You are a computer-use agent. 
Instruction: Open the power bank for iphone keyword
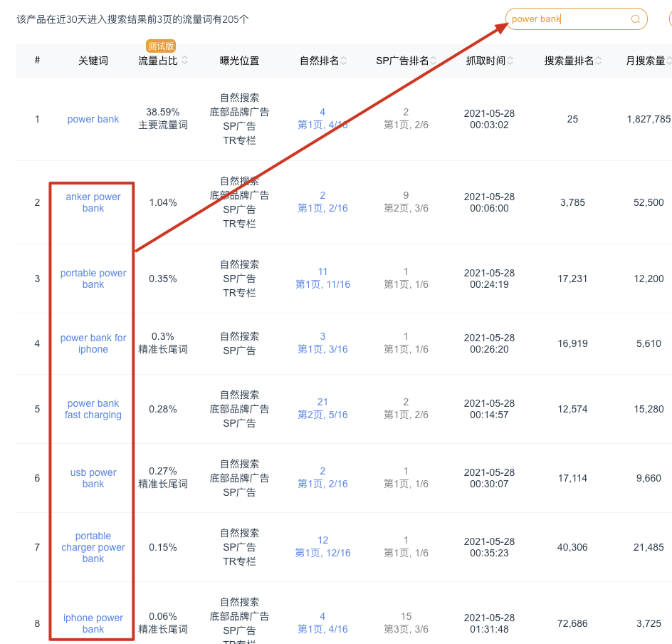pos(93,343)
